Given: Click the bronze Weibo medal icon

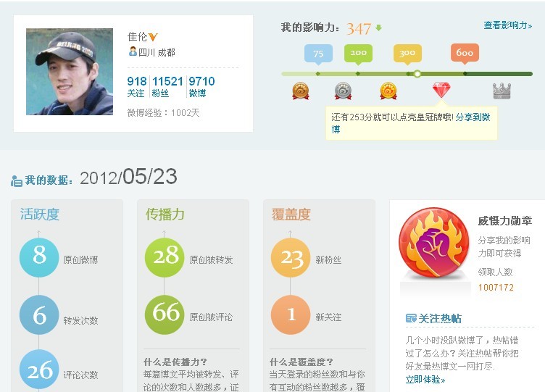Looking at the screenshot, I should click(x=300, y=91).
